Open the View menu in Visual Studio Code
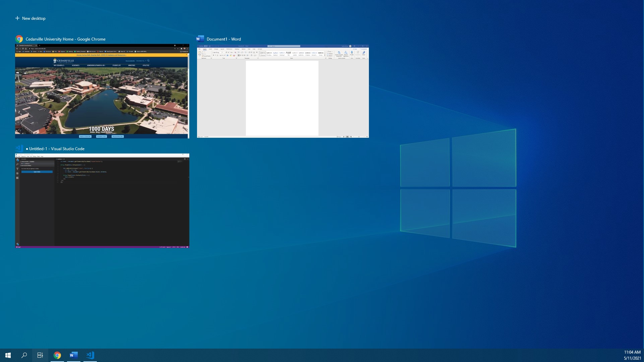644x362 pixels. pos(28,156)
